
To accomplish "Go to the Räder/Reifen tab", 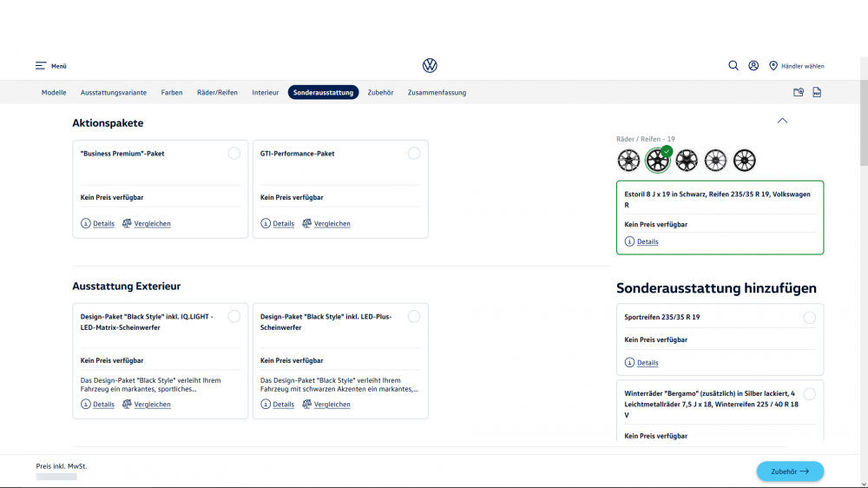I will point(217,93).
